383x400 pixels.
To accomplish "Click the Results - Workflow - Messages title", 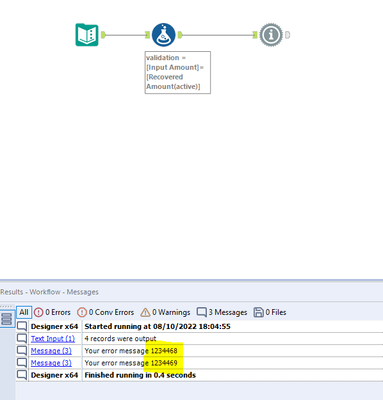I will [49, 292].
